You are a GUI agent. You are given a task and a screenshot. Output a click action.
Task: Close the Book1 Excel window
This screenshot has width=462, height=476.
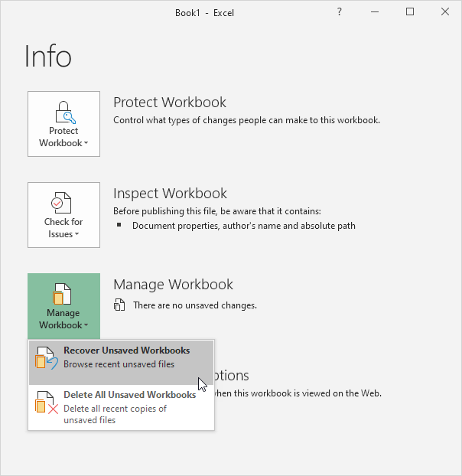445,11
